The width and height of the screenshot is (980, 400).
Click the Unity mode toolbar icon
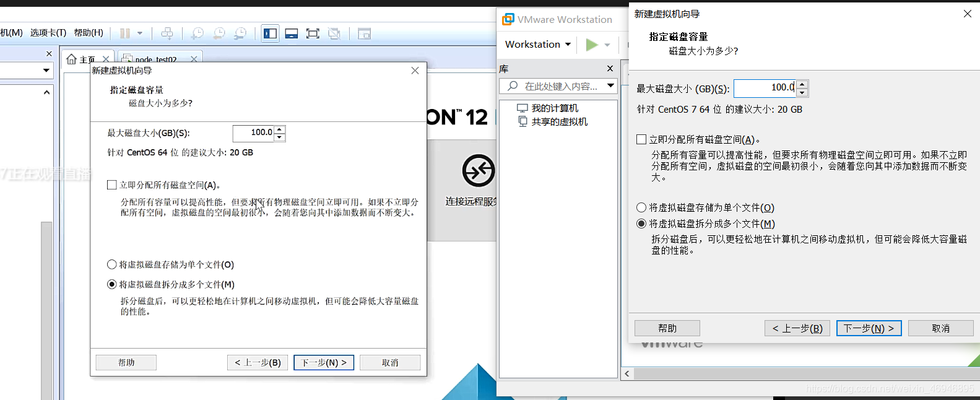(x=334, y=33)
